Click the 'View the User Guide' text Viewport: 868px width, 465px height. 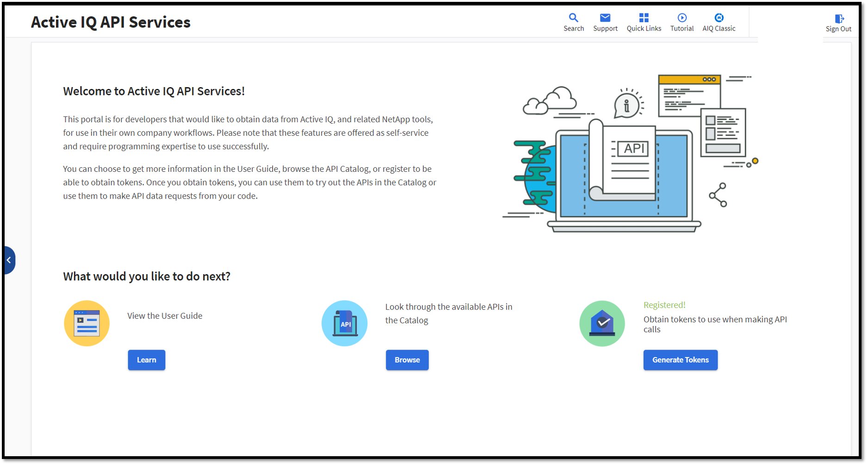(x=165, y=316)
